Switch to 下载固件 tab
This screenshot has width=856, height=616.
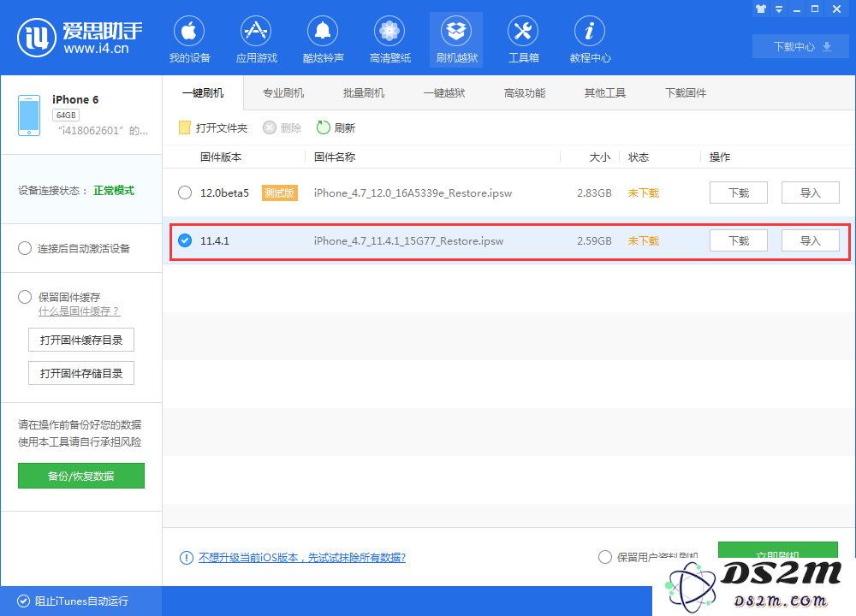[x=686, y=92]
